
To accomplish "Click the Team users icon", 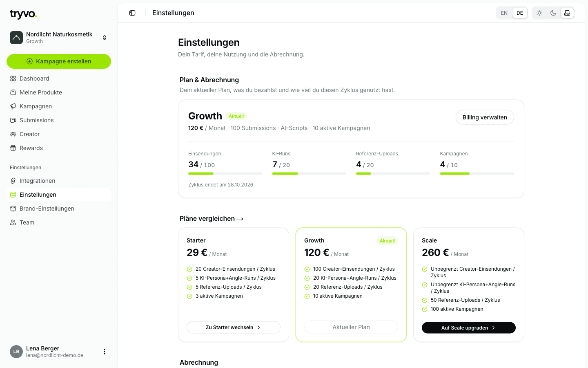I will pyautogui.click(x=13, y=222).
